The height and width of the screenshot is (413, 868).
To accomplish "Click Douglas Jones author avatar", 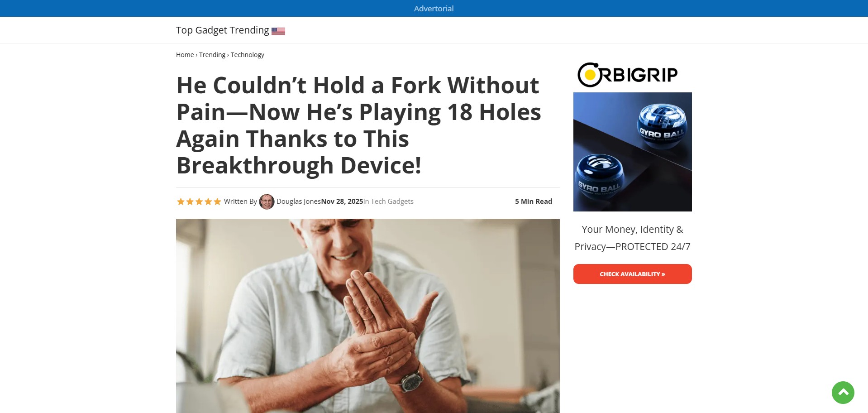I will point(267,202).
